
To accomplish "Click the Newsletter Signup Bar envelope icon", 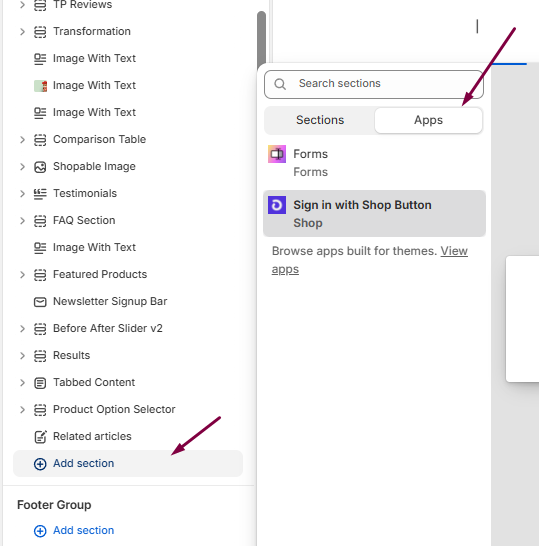I will [x=40, y=302].
